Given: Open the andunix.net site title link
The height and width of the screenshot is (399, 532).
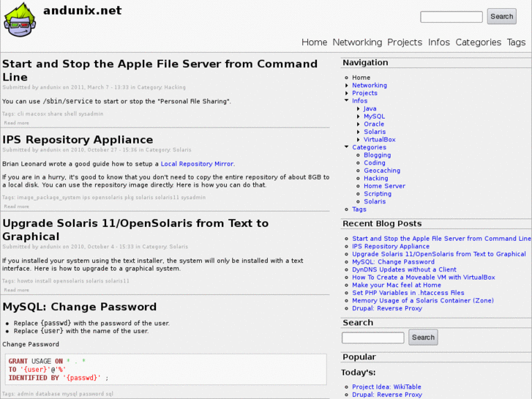Looking at the screenshot, I should tap(83, 10).
